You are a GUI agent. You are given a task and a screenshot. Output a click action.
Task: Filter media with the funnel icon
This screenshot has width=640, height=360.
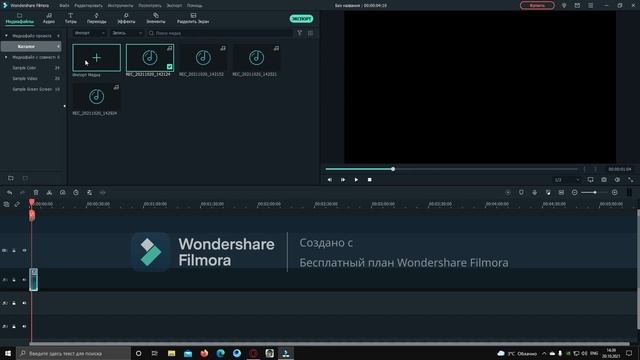[x=300, y=33]
